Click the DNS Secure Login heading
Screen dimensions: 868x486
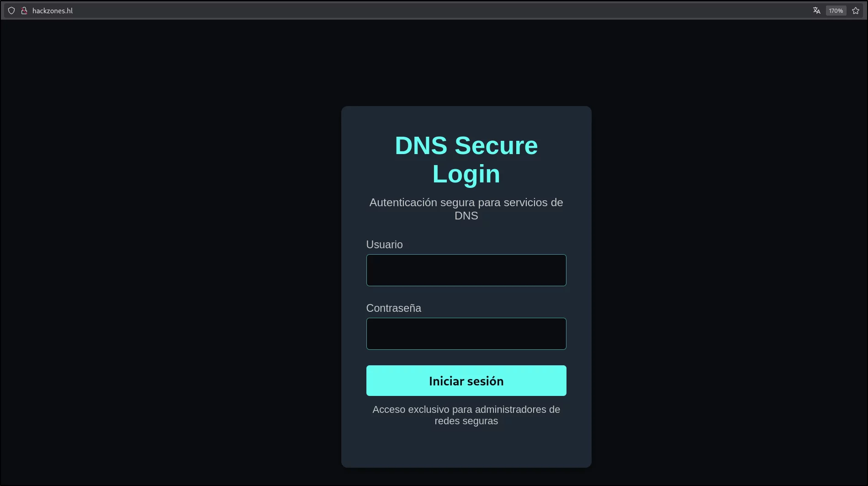(466, 160)
